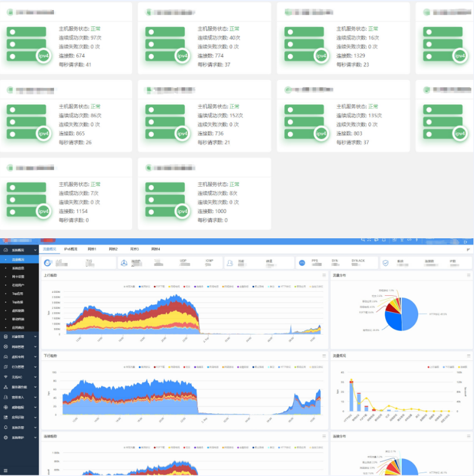Click the 无线AC wifi icon in sidebar
The height and width of the screenshot is (476, 474).
[x=5, y=376]
